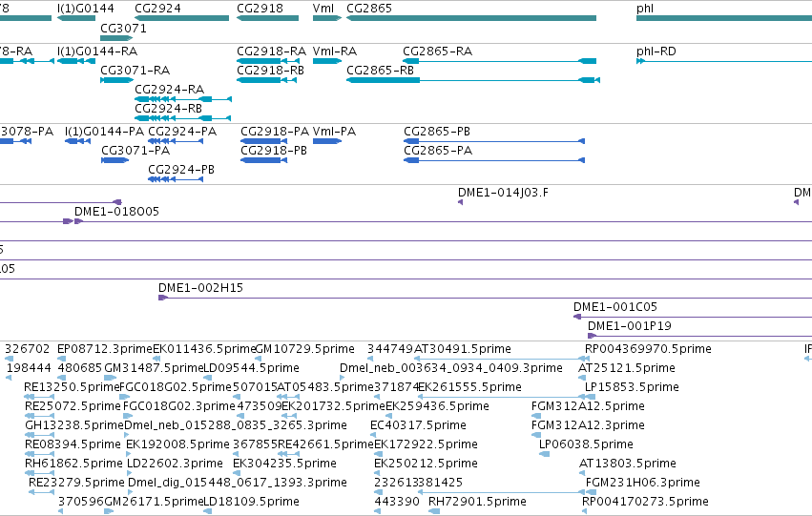Select the CG2924 gene bar

point(181,18)
